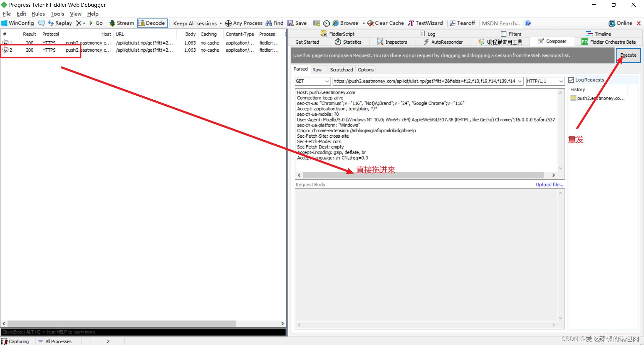The height and width of the screenshot is (345, 644).
Task: Sort sessions by the Host column
Action: [x=88, y=34]
